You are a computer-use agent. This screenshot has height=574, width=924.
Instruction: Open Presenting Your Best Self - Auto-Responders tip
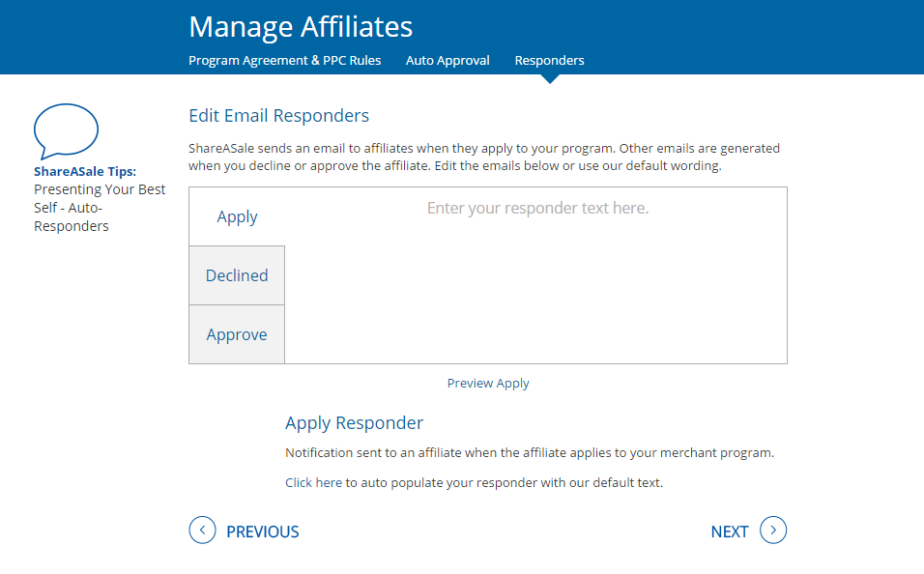coord(100,208)
